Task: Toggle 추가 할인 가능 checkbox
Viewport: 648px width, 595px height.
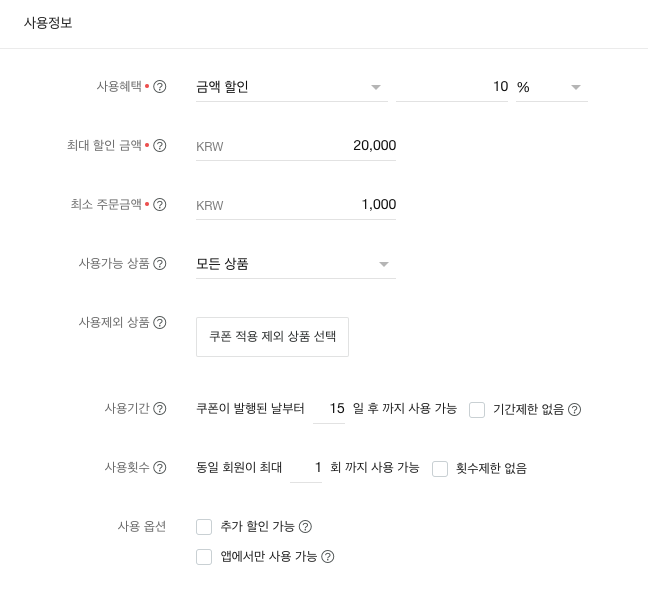Action: [205, 527]
